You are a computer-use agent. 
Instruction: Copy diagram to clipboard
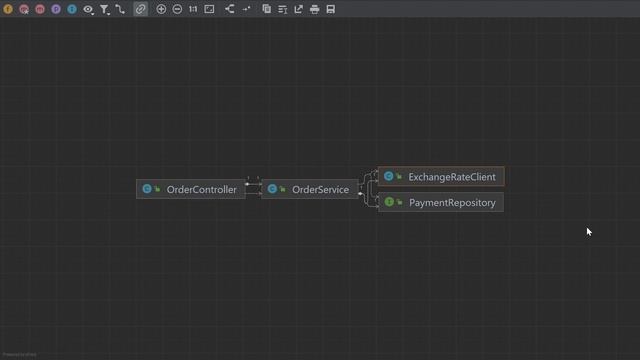pos(267,9)
